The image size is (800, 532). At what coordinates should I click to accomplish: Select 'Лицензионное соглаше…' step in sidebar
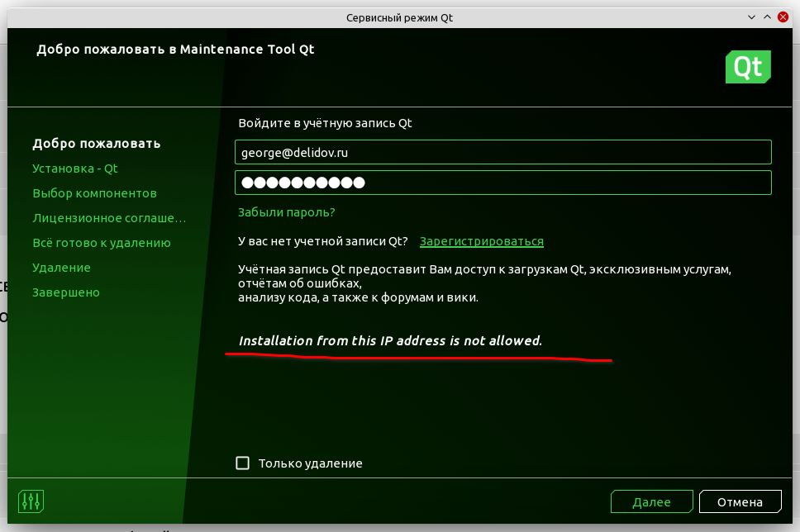[109, 218]
